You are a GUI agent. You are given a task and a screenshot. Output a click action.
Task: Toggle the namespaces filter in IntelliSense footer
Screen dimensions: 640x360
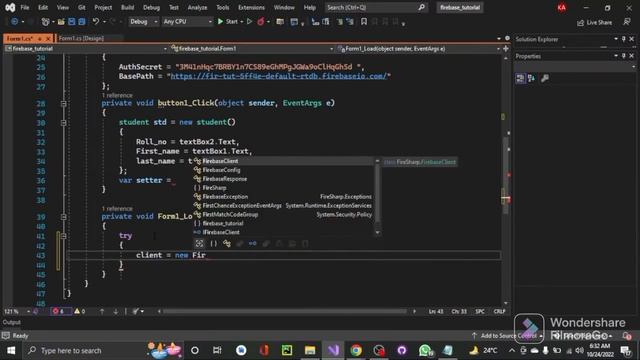pyautogui.click(x=213, y=244)
